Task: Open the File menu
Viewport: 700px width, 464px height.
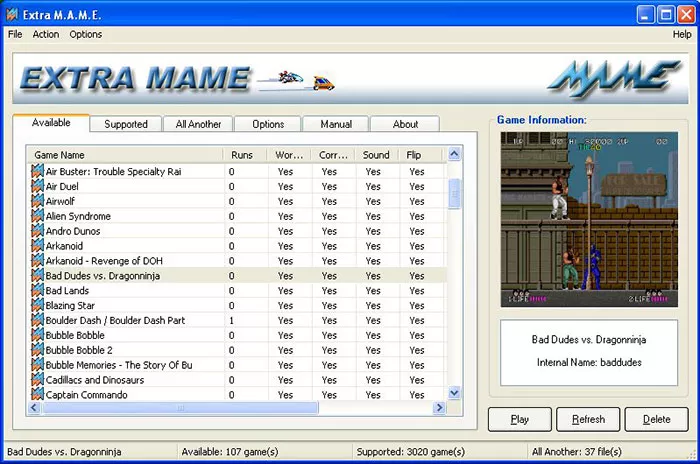Action: pyautogui.click(x=15, y=34)
